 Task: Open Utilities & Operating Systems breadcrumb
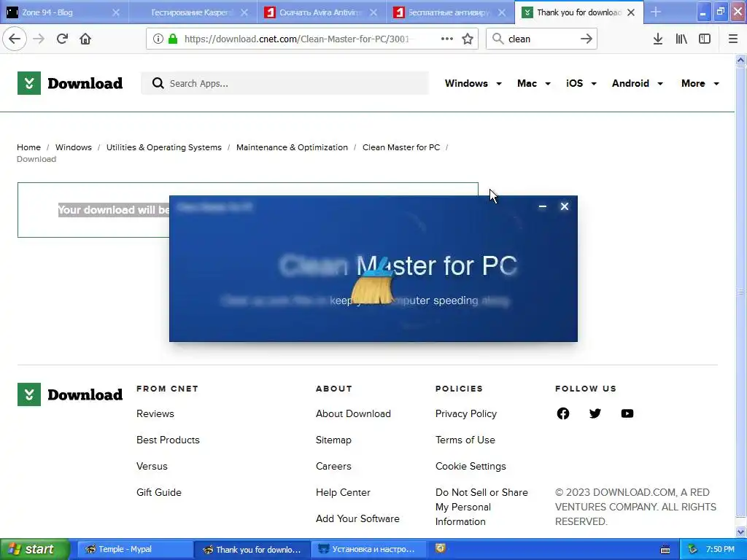(164, 147)
